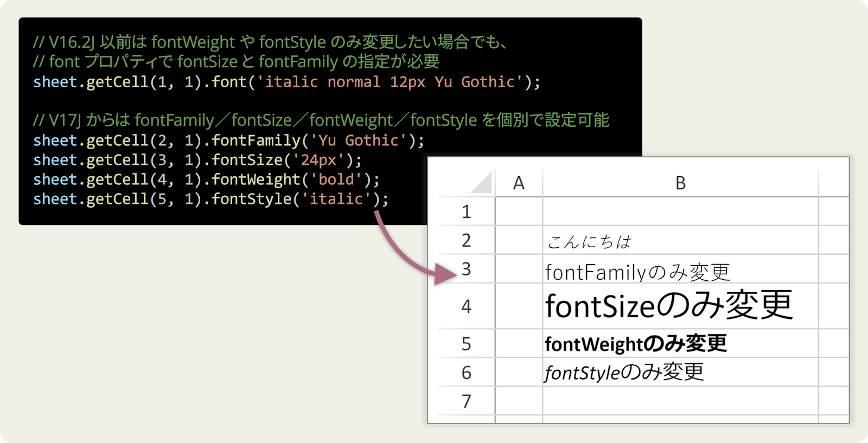868x443 pixels.
Task: Click cell with bold fontWeightのみ変更 text
Action: click(x=680, y=344)
